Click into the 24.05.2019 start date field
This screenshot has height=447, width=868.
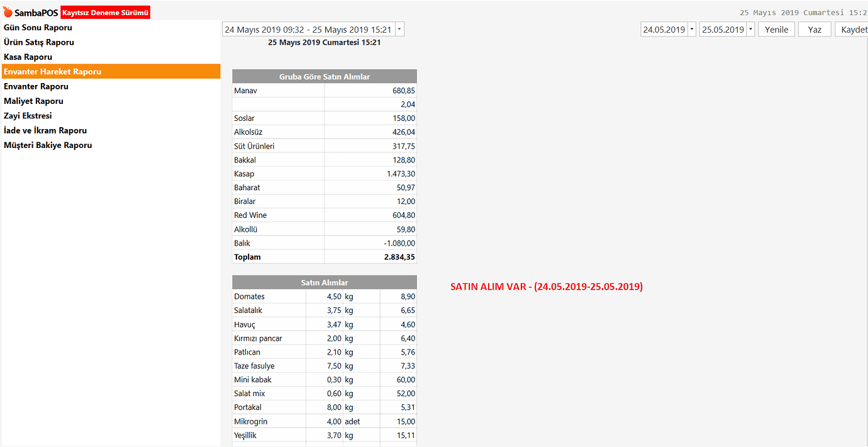[x=664, y=30]
